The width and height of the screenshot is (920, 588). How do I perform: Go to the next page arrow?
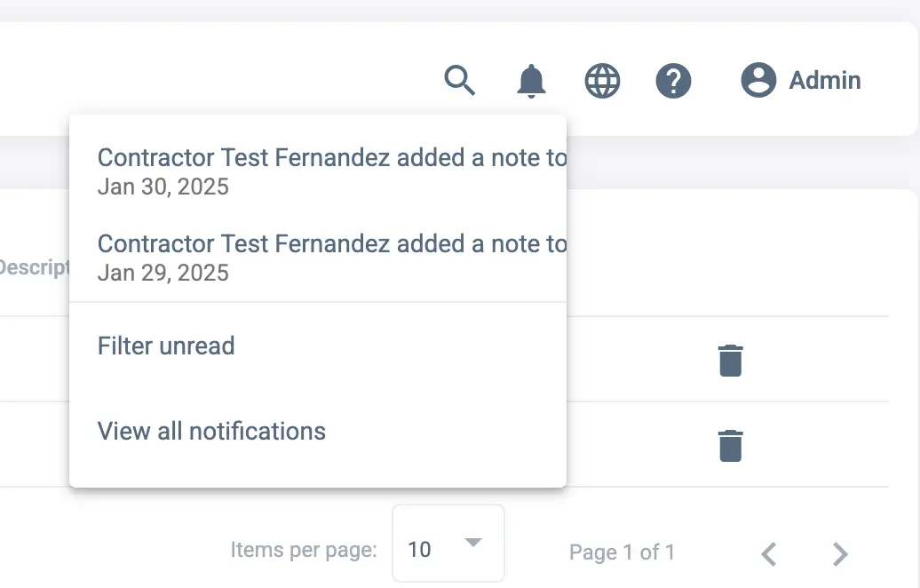pos(840,554)
